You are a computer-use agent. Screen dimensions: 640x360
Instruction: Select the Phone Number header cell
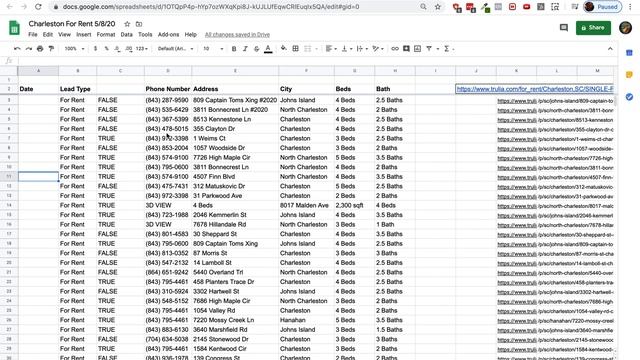(x=168, y=89)
